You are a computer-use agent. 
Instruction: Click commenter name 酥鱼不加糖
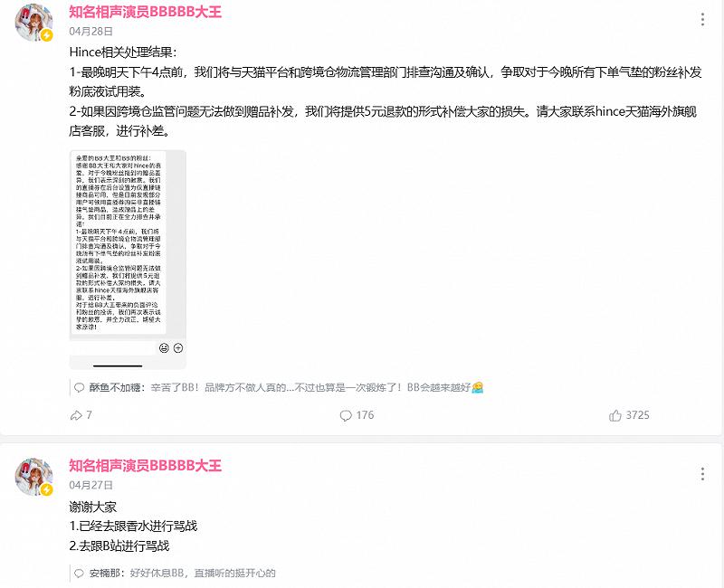coord(115,388)
